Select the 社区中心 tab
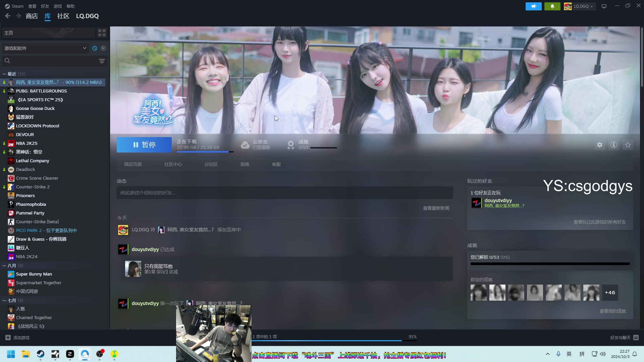Image resolution: width=644 pixels, height=362 pixels. (x=172, y=165)
